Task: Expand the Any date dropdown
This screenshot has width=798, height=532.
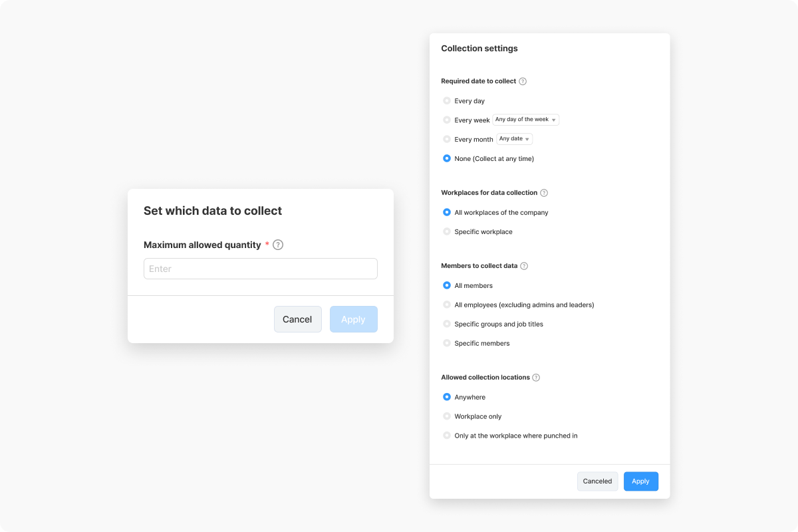Action: point(515,139)
